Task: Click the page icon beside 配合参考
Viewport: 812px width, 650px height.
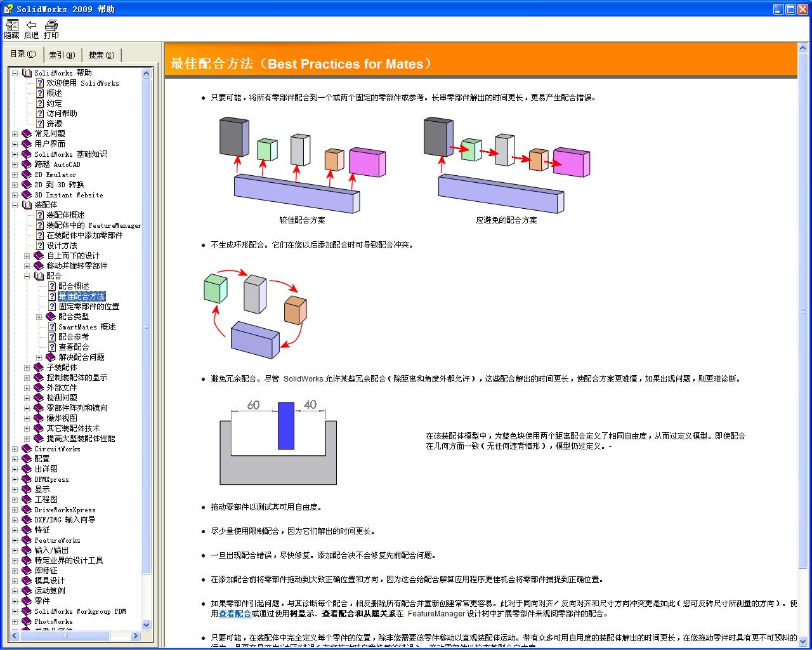Action: click(52, 337)
